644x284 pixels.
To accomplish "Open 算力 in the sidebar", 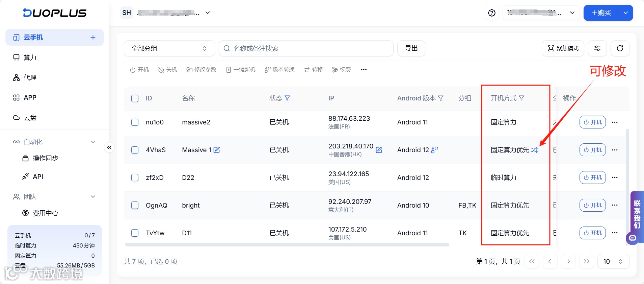I will (x=30, y=57).
